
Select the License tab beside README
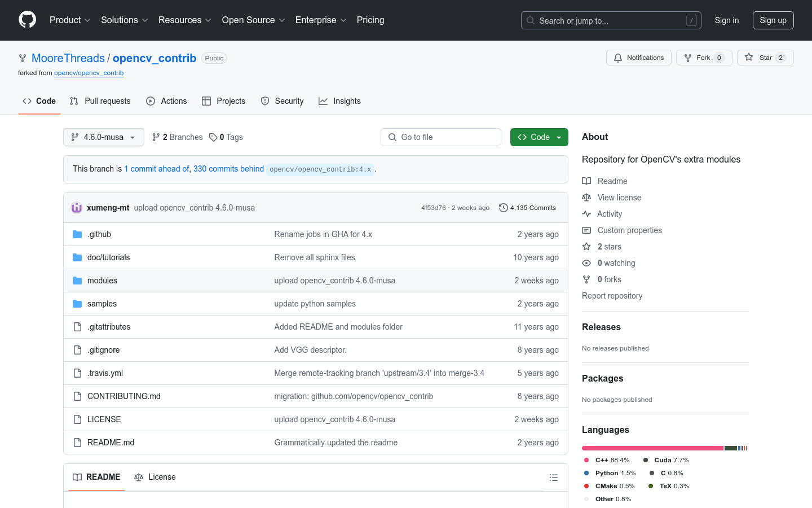(155, 477)
